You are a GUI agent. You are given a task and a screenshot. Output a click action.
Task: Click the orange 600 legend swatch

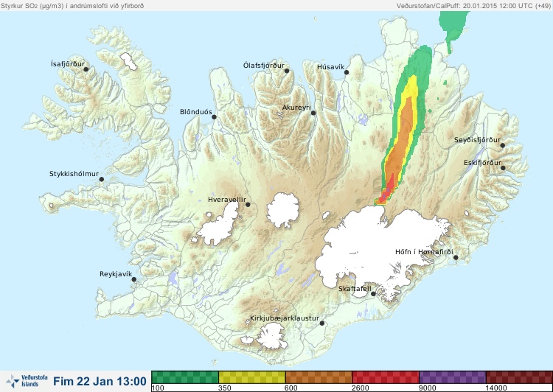[x=319, y=377]
